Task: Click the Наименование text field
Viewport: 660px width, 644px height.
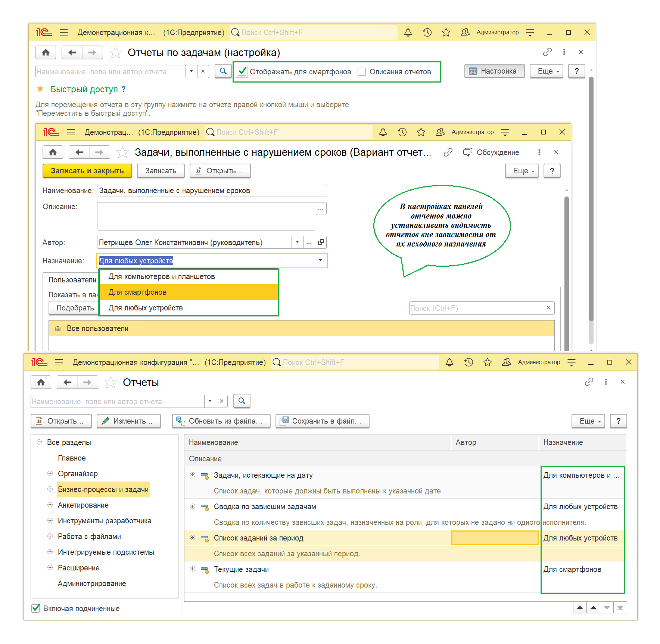Action: [x=211, y=191]
